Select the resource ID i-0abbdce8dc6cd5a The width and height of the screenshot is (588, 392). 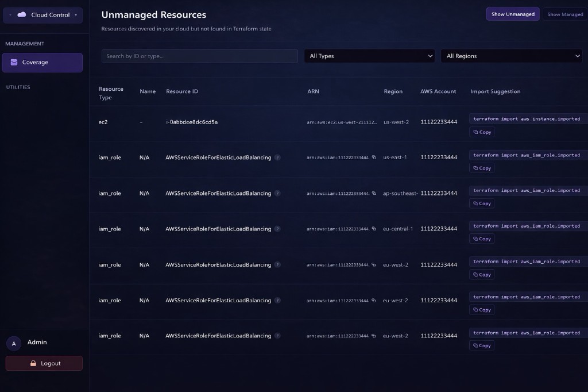[192, 122]
